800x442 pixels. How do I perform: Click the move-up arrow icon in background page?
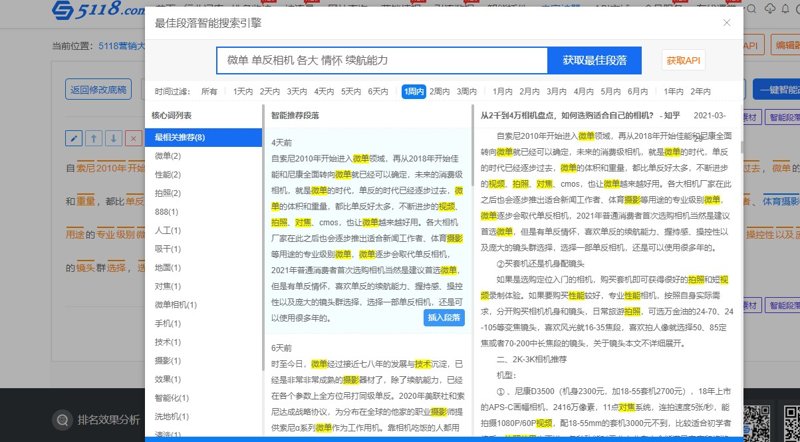94,138
